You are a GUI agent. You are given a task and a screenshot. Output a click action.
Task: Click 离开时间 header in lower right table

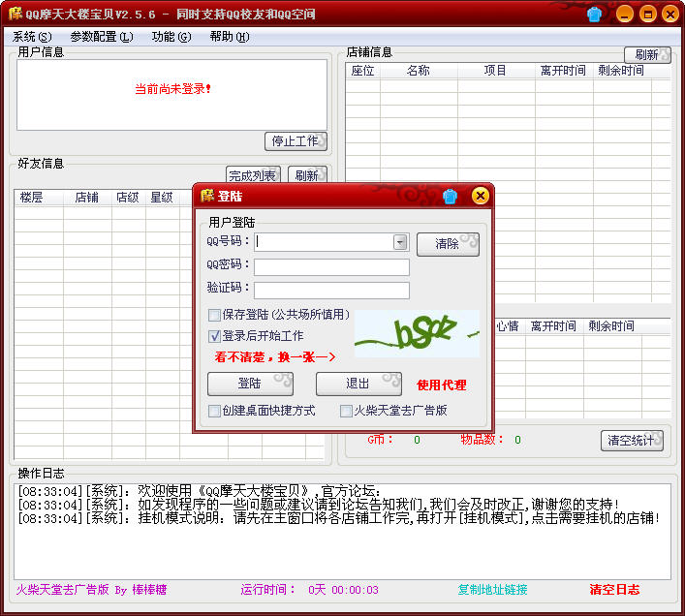(554, 326)
